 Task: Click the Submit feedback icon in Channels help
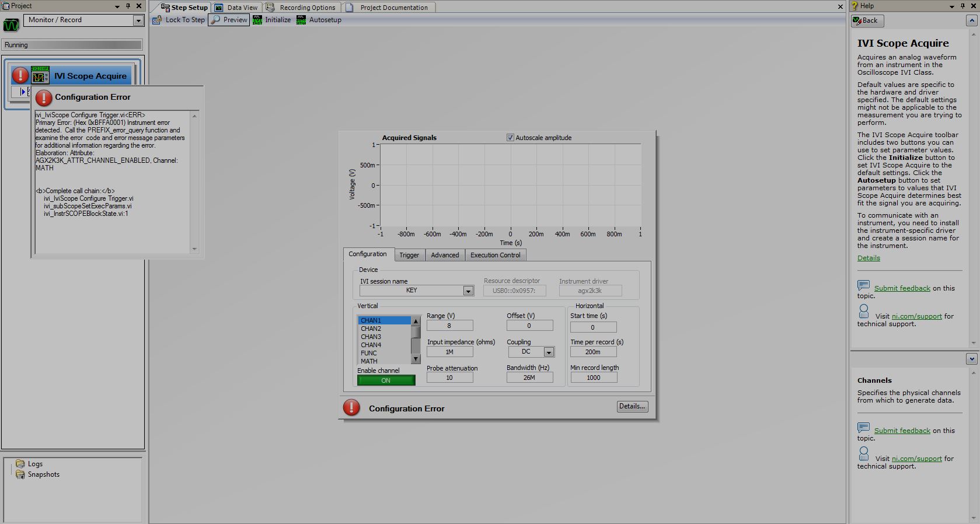pyautogui.click(x=864, y=428)
